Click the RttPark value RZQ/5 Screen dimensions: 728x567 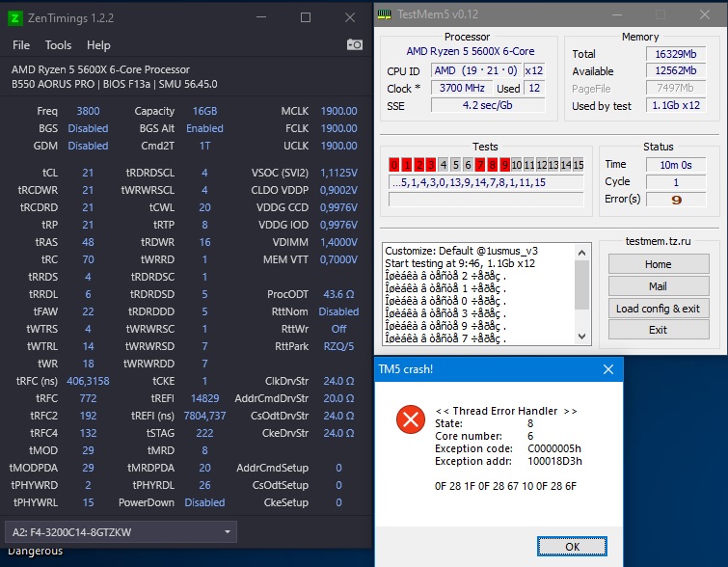click(x=338, y=346)
